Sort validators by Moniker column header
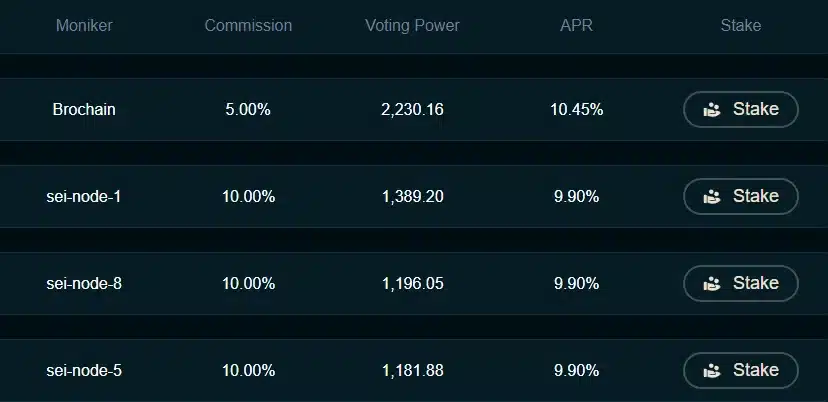 tap(84, 26)
